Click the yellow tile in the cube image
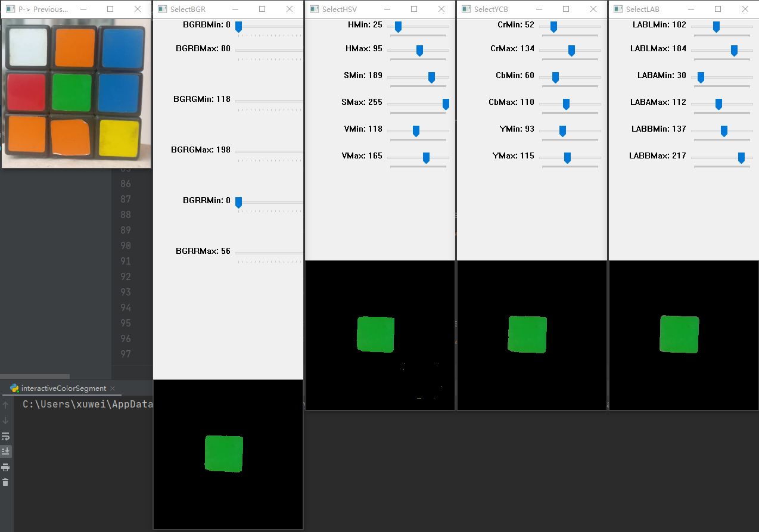The width and height of the screenshot is (759, 532). [119, 138]
